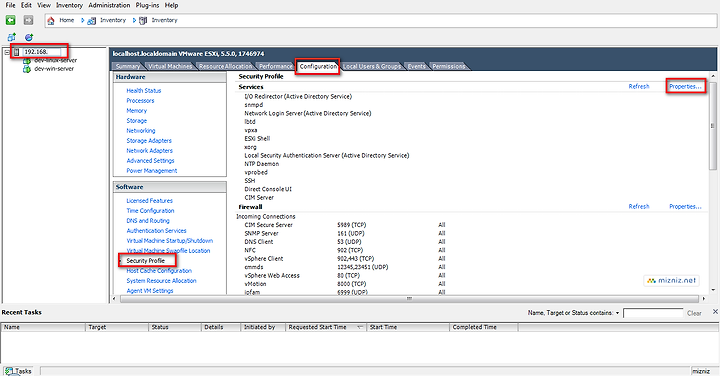The width and height of the screenshot is (720, 376).
Task: Open Processors hardware link
Action: tap(140, 101)
